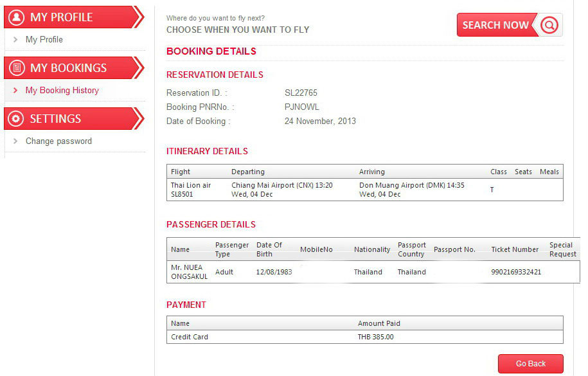Click the magnifier icon on Search Now
Image resolution: width=588 pixels, height=376 pixels.
point(549,25)
